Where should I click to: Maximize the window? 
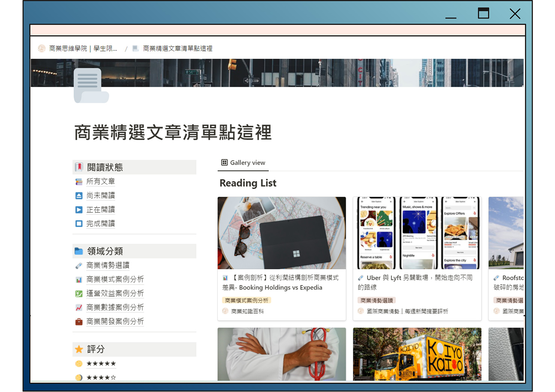pos(483,13)
